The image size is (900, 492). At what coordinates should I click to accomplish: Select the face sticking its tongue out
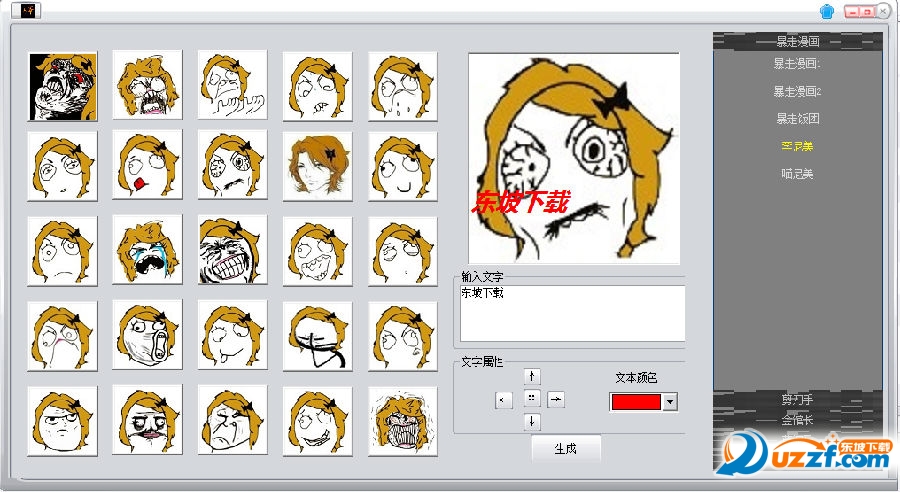pos(232,335)
